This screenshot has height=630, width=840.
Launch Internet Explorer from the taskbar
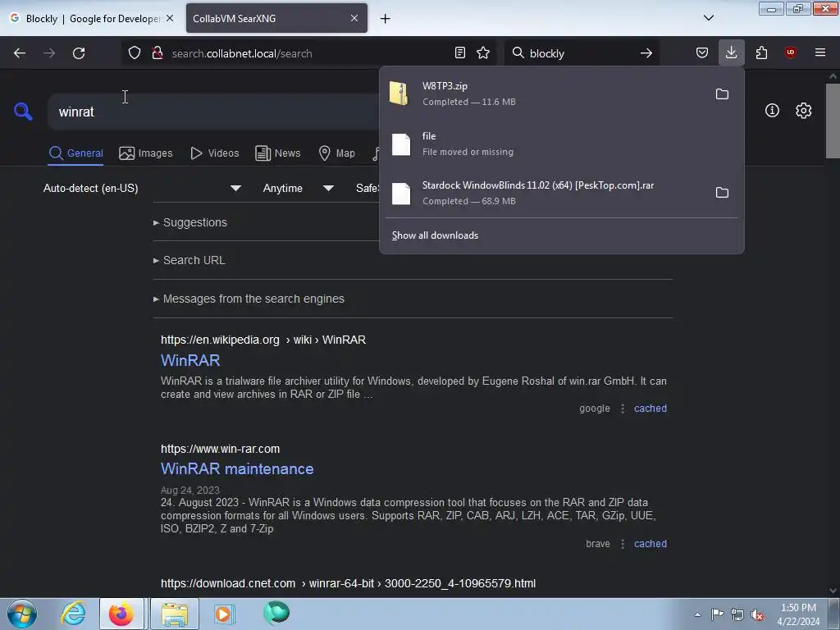tap(73, 614)
